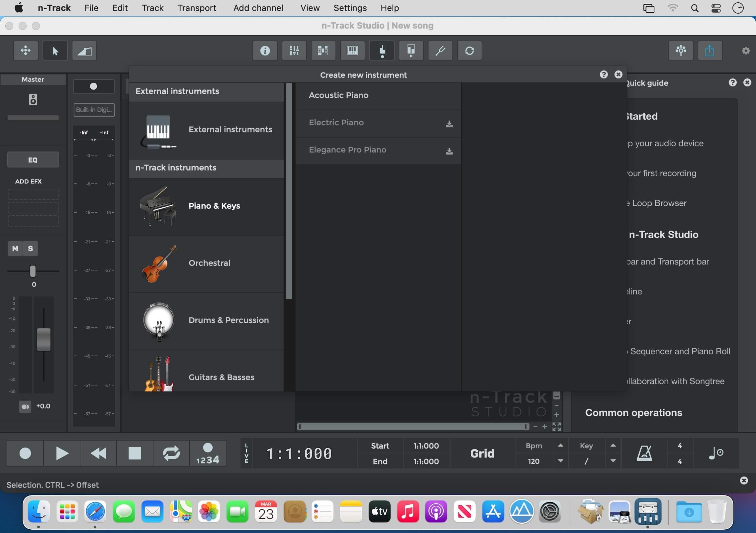
Task: Click the Key down arrow
Action: coord(613,461)
